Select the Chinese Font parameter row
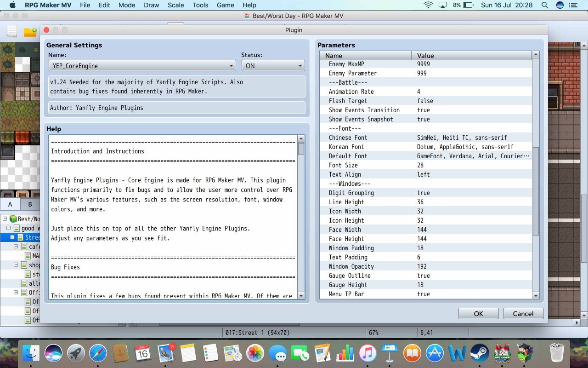This screenshot has height=368, width=588. [426, 138]
